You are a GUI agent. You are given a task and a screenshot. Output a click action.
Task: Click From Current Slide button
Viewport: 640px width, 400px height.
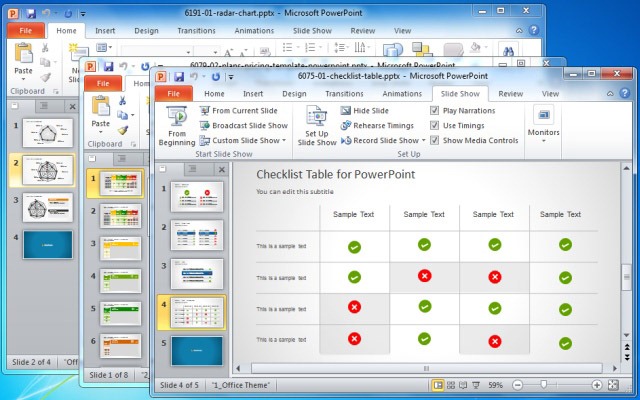tap(238, 111)
